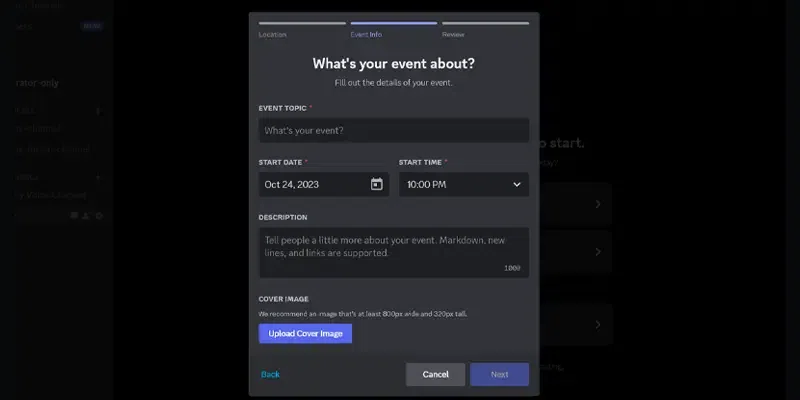Click the bottom chevron on the dimmed background cards
The height and width of the screenshot is (400, 800).
tap(598, 324)
